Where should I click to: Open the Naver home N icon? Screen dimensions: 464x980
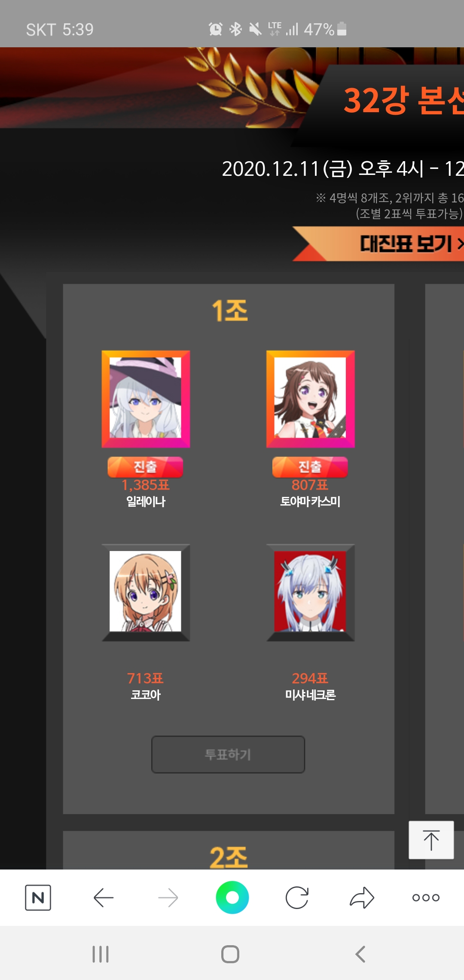(x=38, y=897)
